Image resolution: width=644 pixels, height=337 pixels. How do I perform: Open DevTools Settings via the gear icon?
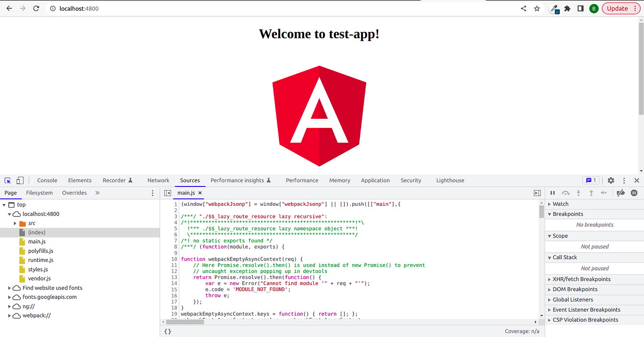pyautogui.click(x=611, y=180)
